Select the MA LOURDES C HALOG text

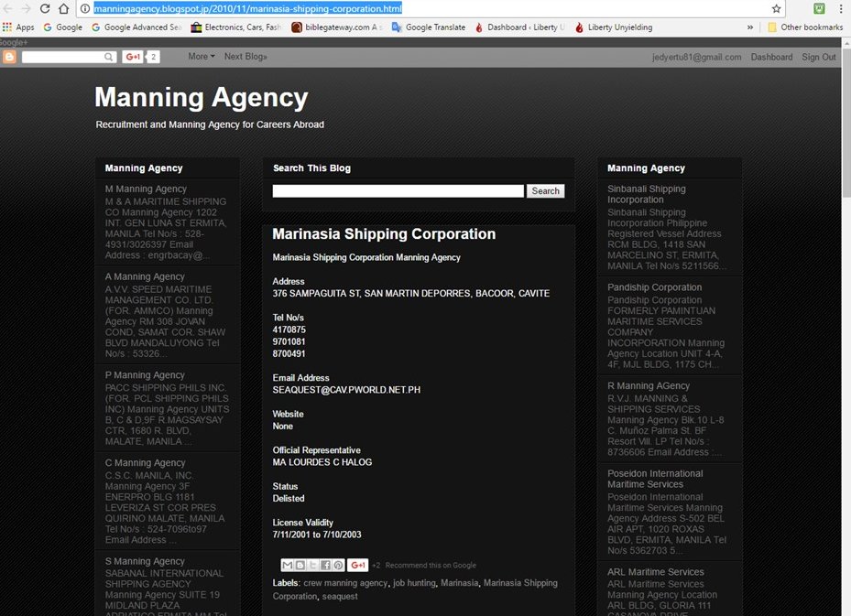322,462
